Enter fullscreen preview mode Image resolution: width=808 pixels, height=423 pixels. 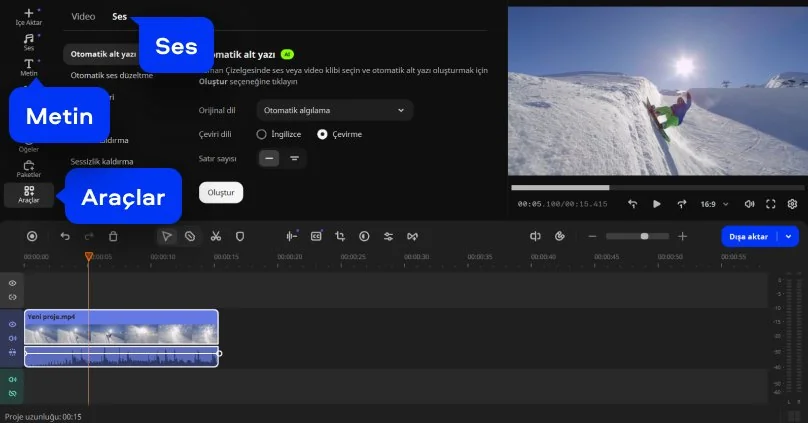tap(771, 204)
